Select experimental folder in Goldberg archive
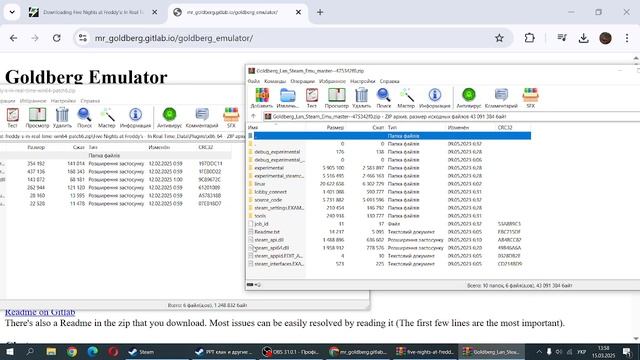 [269, 168]
